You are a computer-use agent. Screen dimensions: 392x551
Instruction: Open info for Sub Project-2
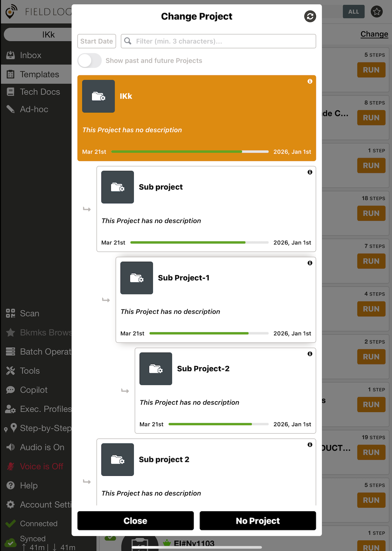[x=310, y=354]
